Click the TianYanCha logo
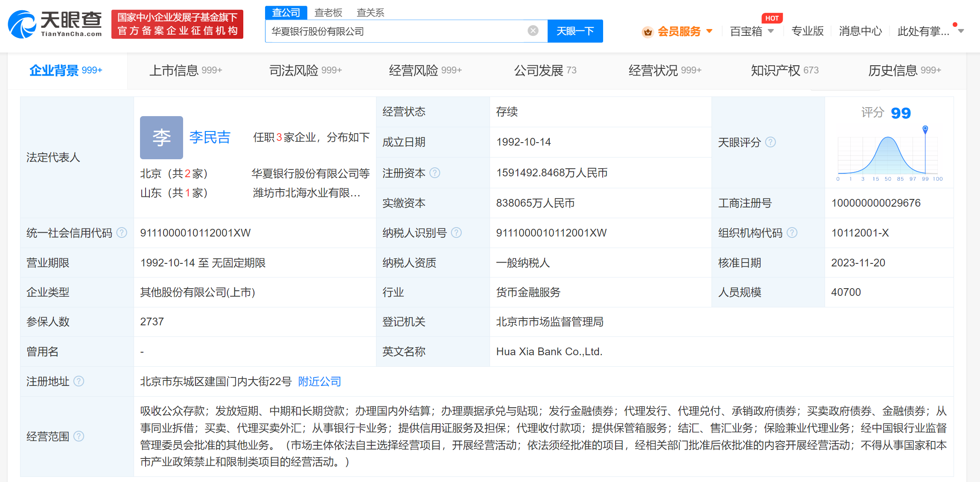This screenshot has width=980, height=482. point(55,24)
